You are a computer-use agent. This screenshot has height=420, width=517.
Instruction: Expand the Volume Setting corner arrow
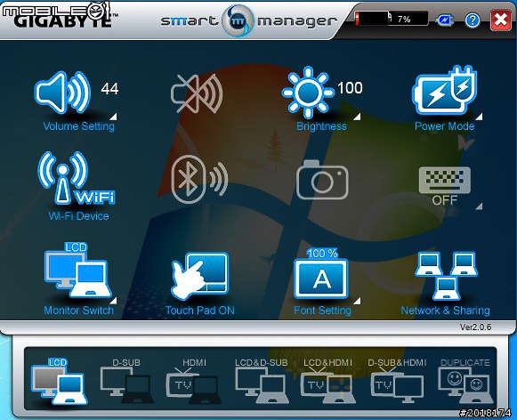pos(113,117)
